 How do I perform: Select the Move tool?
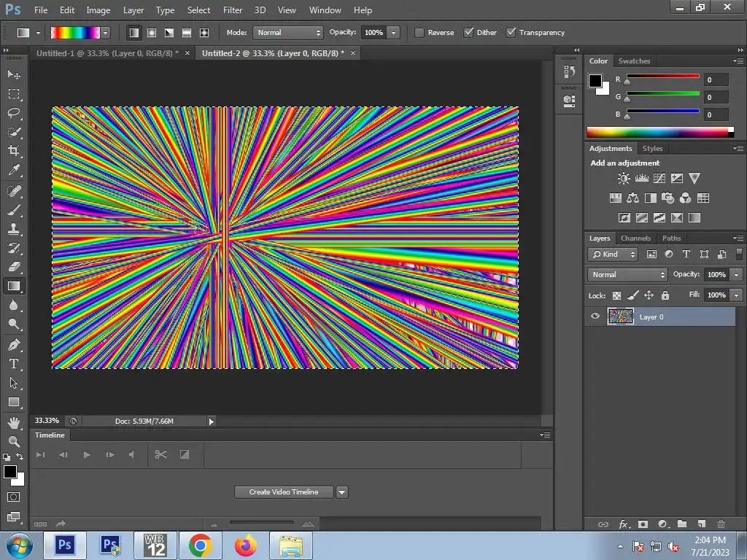point(14,75)
